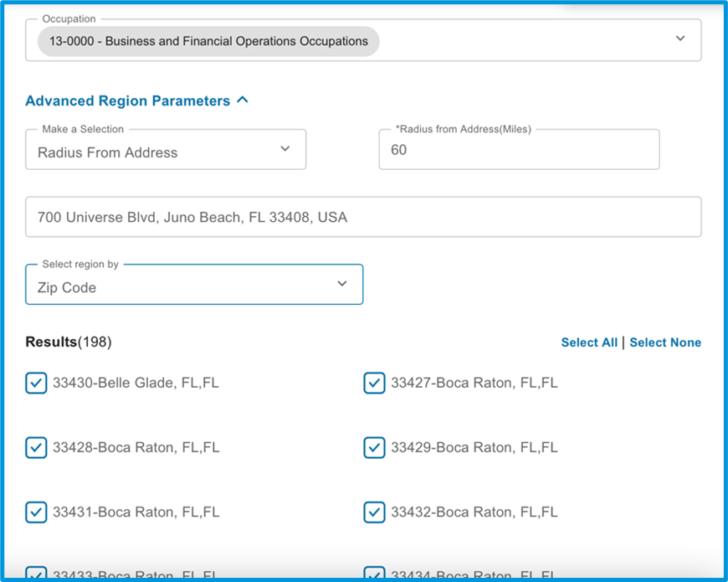
Task: Uncheck 33430-Belle Glade checkbox
Action: [36, 384]
